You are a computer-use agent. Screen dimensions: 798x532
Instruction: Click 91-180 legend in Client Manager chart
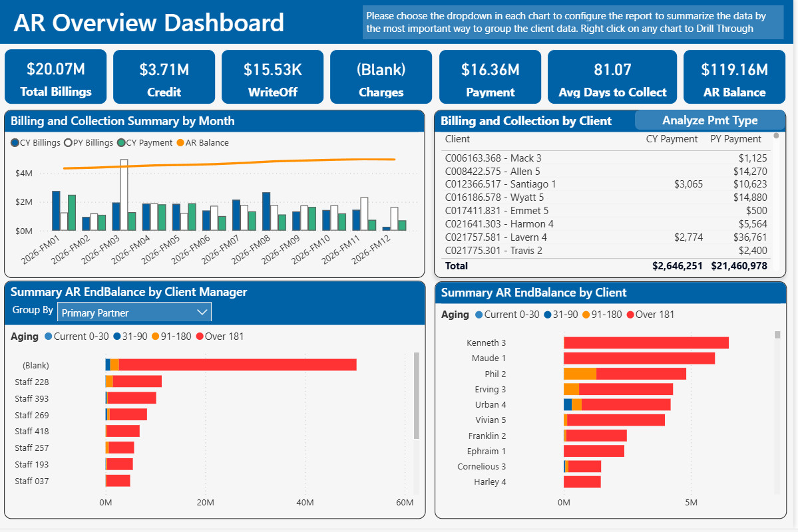click(172, 336)
